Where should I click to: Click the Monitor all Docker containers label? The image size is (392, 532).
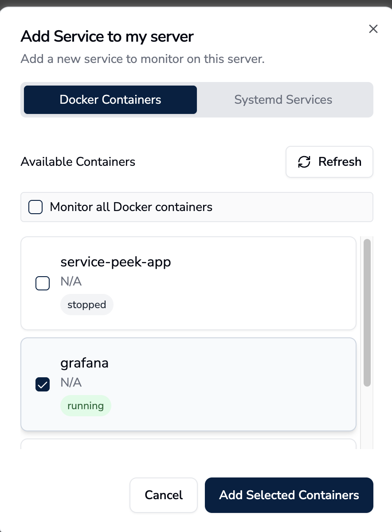coord(131,207)
